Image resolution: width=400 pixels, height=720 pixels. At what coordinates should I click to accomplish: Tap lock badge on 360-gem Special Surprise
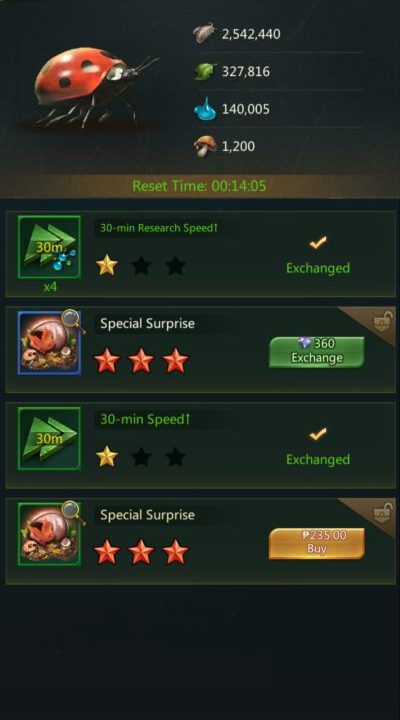(380, 321)
